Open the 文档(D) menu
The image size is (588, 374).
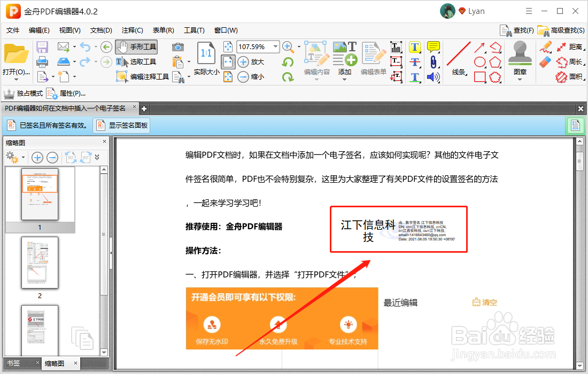pos(101,30)
